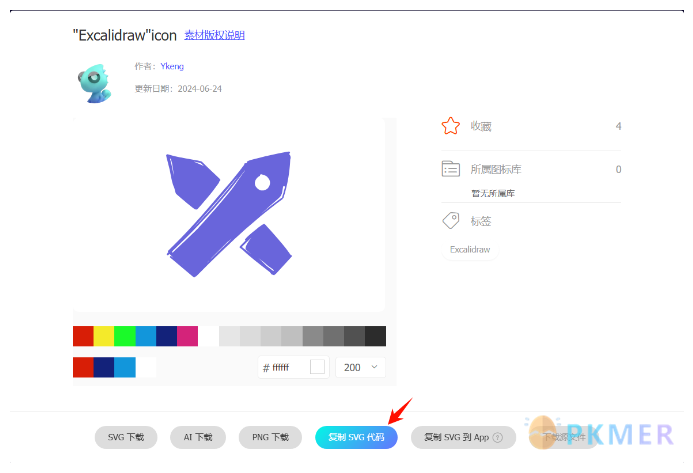Pick the red swatch in the top palette row
693x473 pixels.
(83, 336)
